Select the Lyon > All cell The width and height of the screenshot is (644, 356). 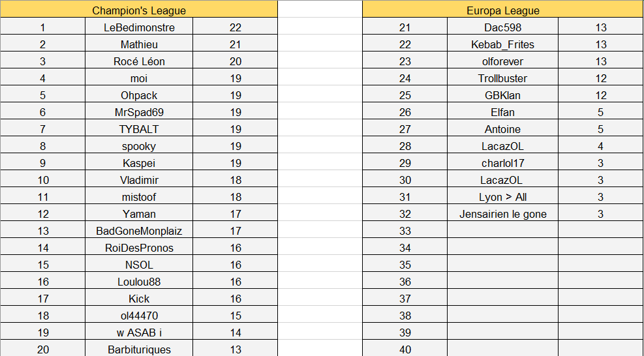[503, 197]
